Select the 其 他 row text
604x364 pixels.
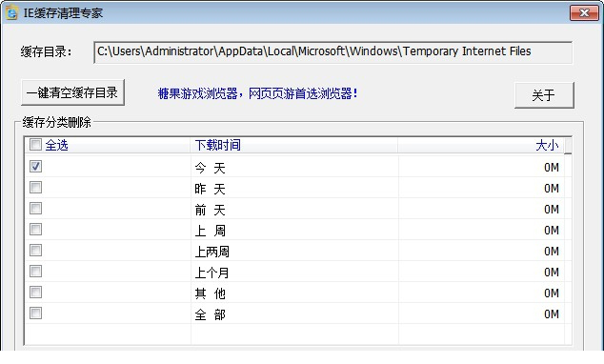(x=210, y=293)
